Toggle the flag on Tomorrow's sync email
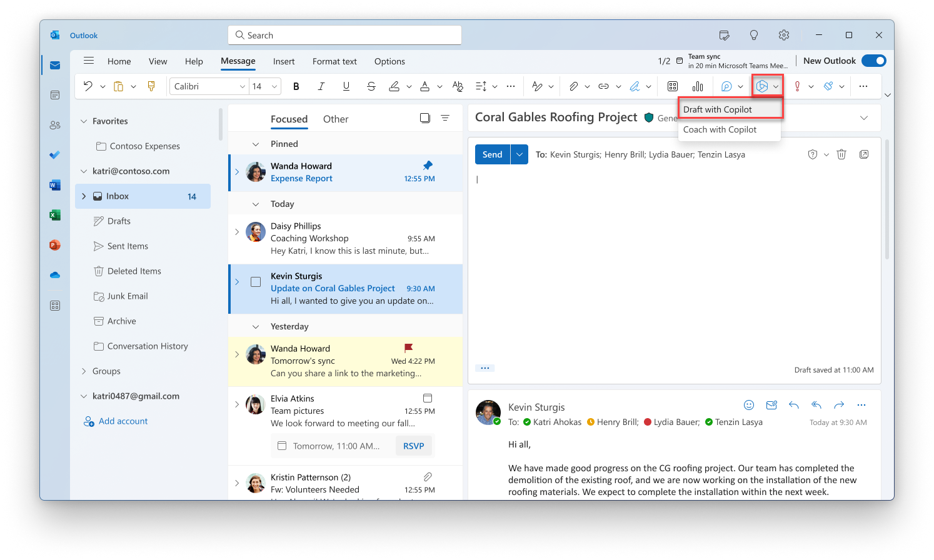 tap(408, 348)
